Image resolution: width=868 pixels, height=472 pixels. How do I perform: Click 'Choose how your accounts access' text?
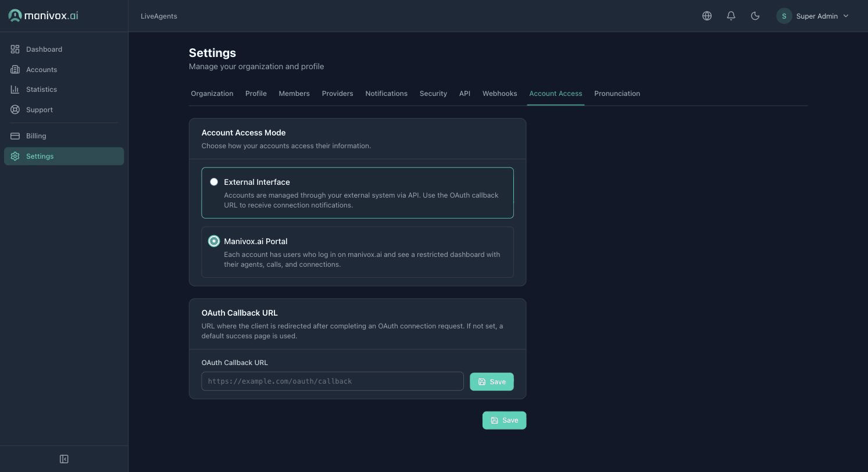tap(286, 146)
